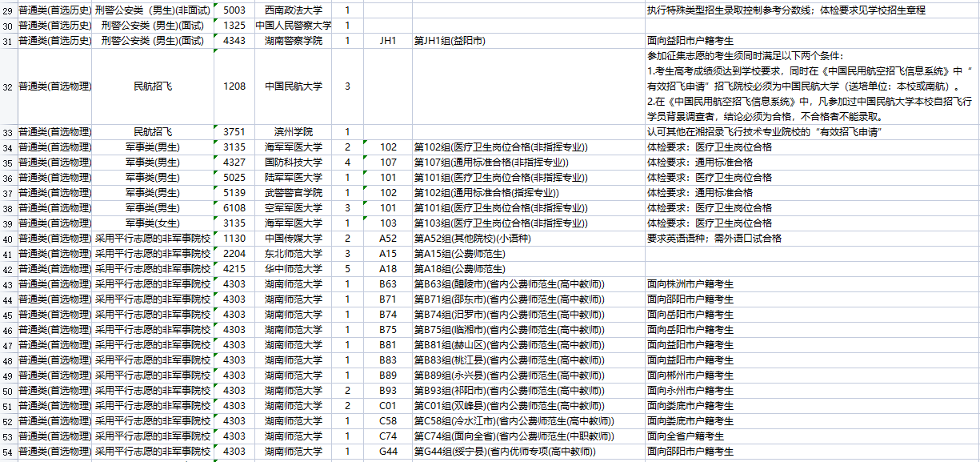Click group code cell A52
Image resolution: width=980 pixels, height=462 pixels.
coord(388,239)
